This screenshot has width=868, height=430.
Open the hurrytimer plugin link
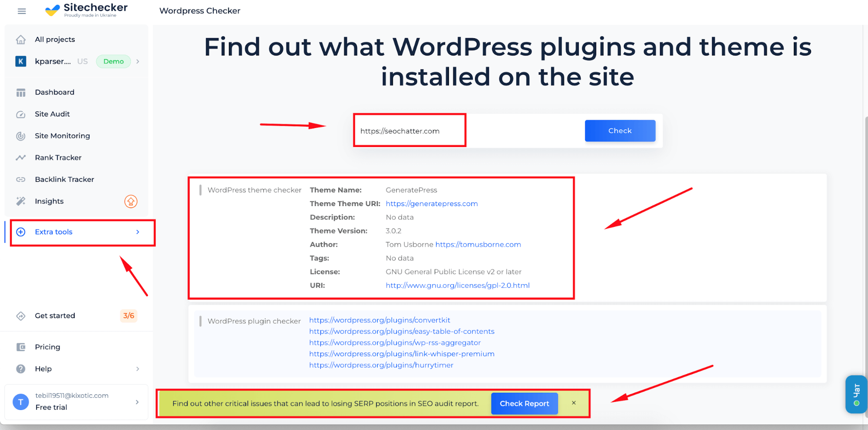[x=381, y=365]
